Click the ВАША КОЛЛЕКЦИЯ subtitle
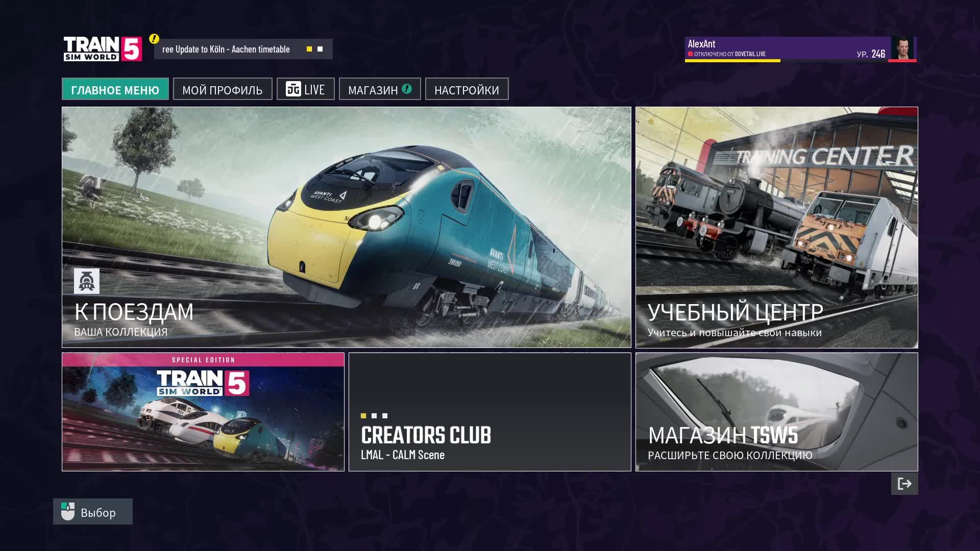980x551 pixels. tap(121, 332)
